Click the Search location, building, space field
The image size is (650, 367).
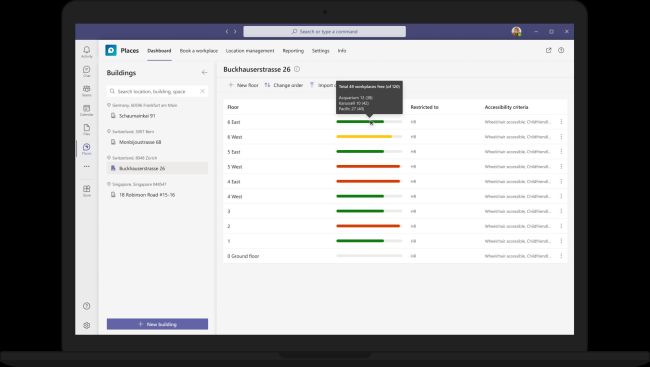(158, 91)
